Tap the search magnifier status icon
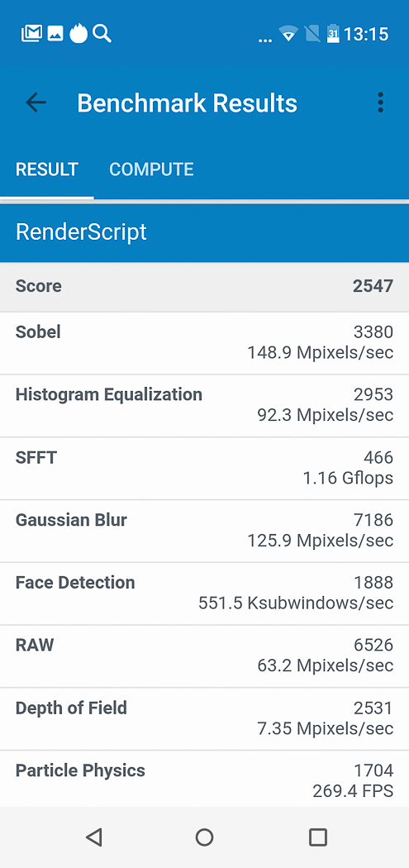This screenshot has height=868, width=409. [102, 34]
